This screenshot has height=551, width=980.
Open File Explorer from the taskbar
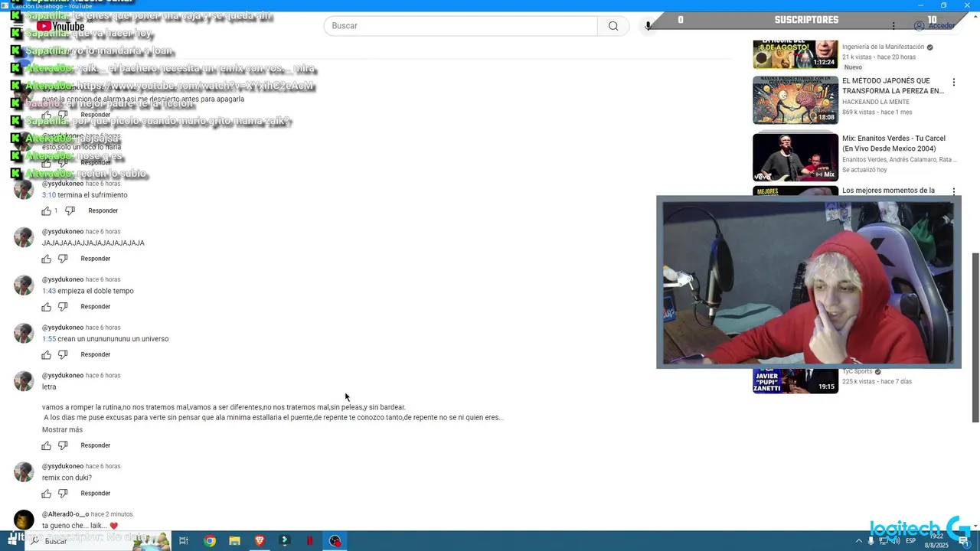pos(234,541)
